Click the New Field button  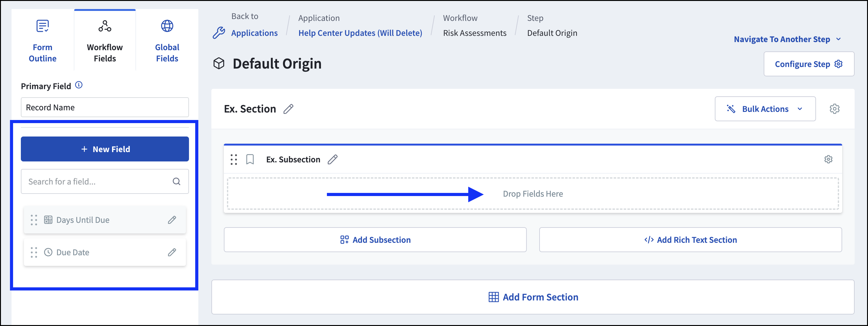pos(105,149)
